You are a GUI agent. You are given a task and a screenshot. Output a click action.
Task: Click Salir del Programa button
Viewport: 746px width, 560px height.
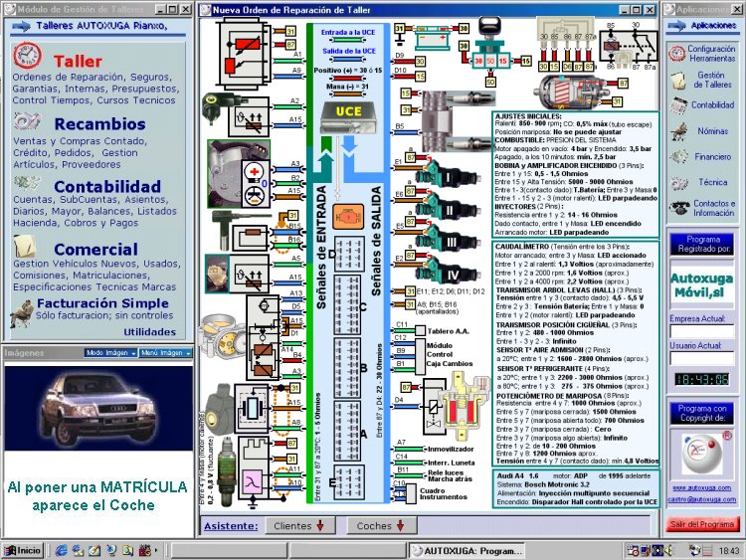click(702, 524)
